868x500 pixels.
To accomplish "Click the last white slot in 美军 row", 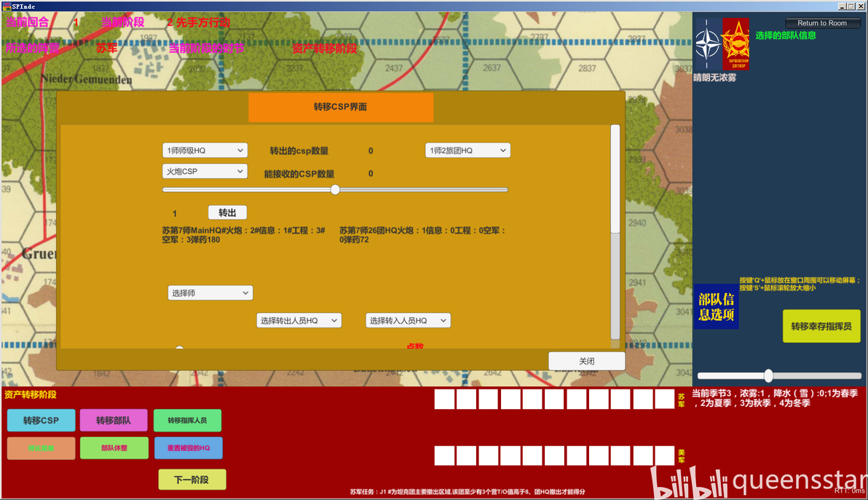I will click(665, 456).
